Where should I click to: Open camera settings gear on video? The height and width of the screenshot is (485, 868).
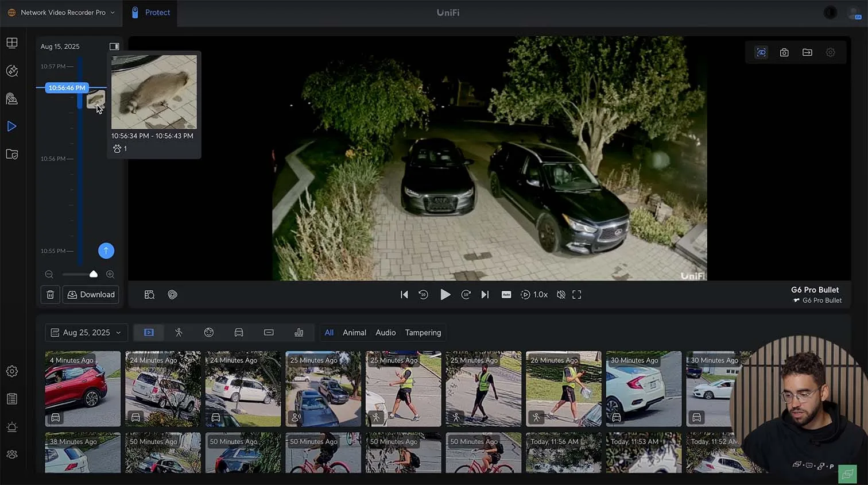click(830, 52)
